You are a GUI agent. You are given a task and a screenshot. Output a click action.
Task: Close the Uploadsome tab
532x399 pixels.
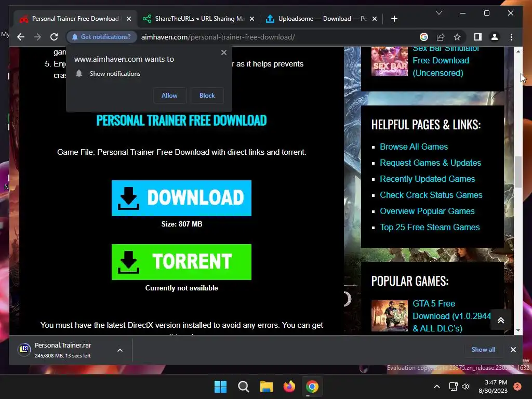[374, 19]
